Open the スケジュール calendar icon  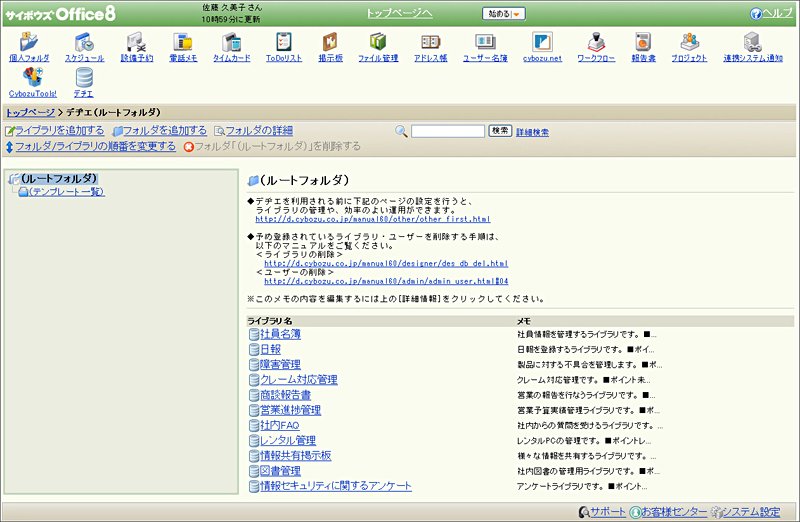coord(84,42)
